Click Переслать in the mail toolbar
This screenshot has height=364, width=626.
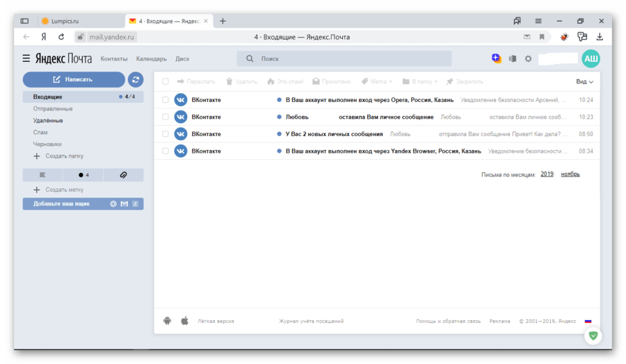(x=196, y=81)
